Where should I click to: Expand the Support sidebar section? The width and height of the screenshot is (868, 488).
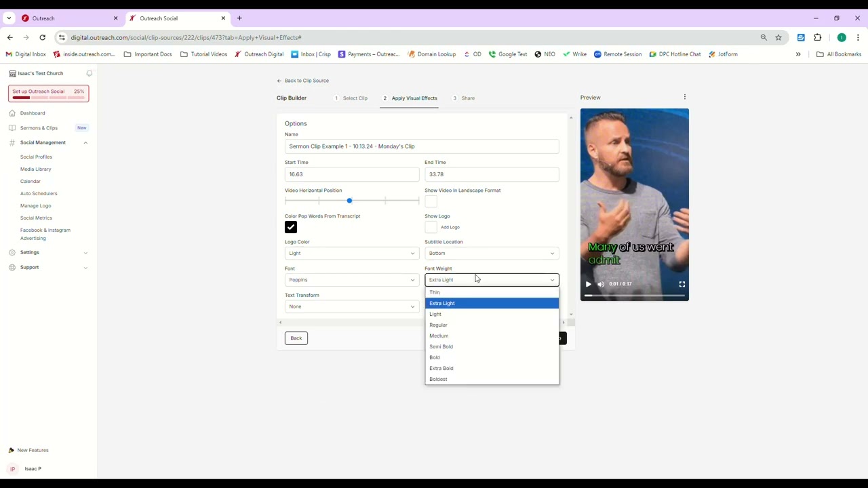[85, 267]
